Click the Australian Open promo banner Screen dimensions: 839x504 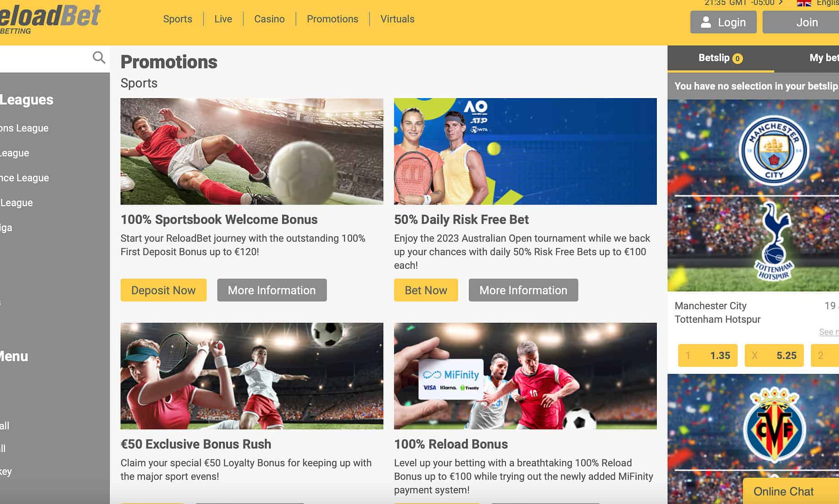point(525,151)
